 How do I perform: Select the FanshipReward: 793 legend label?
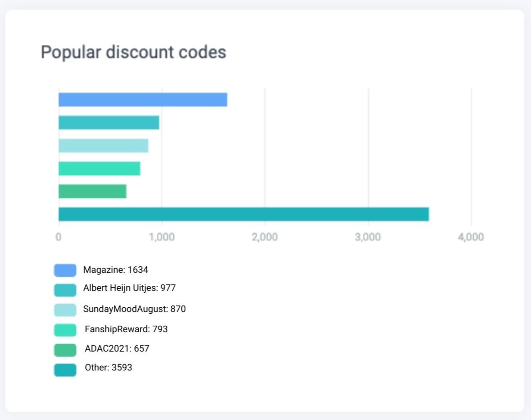(126, 329)
